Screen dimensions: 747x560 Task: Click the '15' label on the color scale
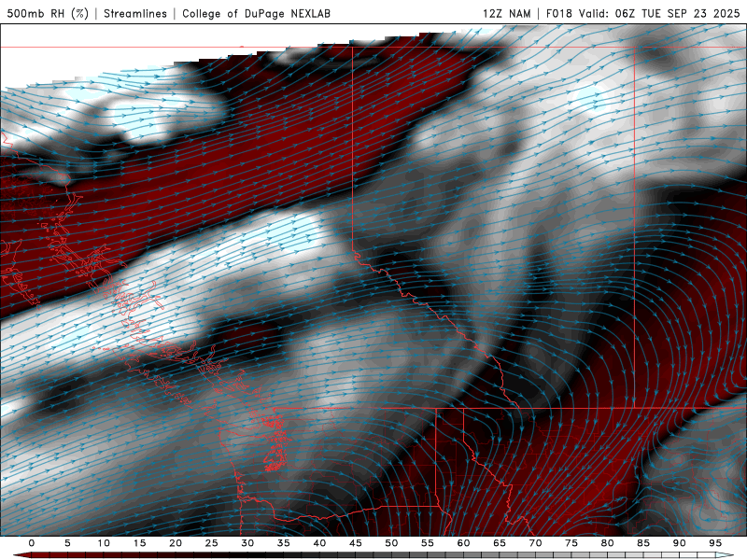coord(139,543)
